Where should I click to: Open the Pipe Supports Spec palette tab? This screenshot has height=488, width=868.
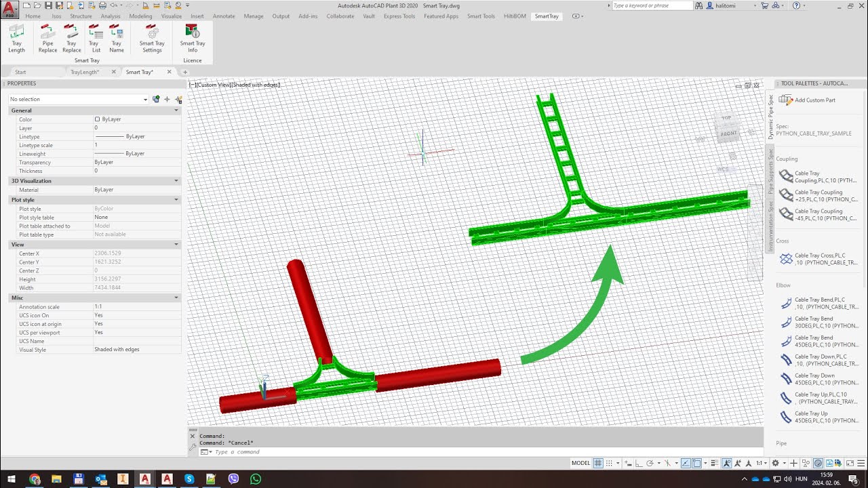pos(770,172)
